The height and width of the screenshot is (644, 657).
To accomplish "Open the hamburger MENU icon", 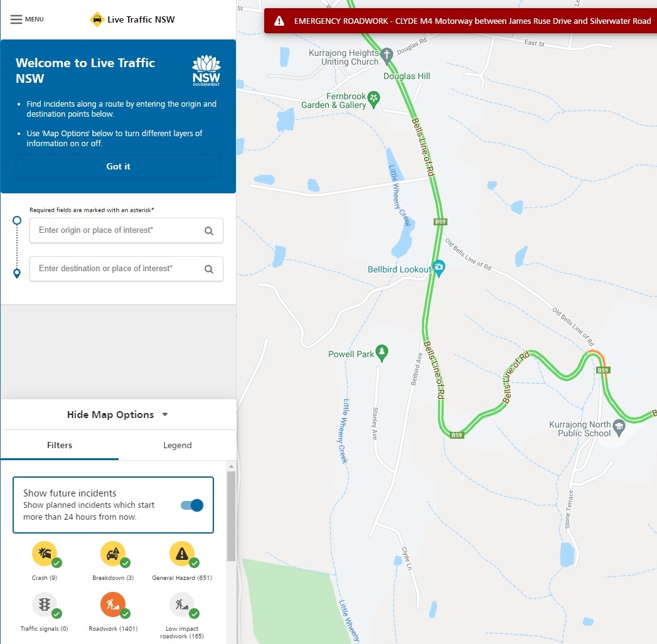I will (x=16, y=19).
